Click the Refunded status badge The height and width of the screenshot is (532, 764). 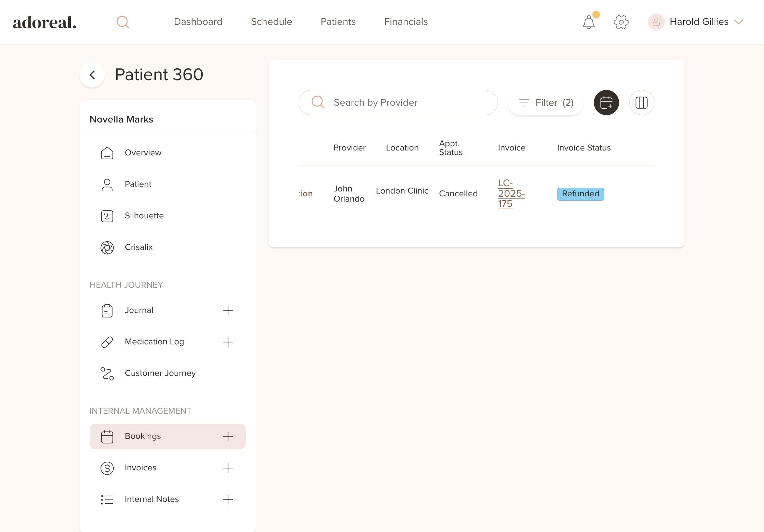580,194
